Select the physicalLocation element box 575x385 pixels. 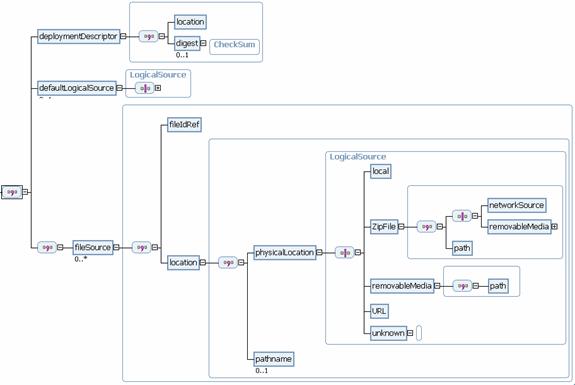pyautogui.click(x=285, y=253)
